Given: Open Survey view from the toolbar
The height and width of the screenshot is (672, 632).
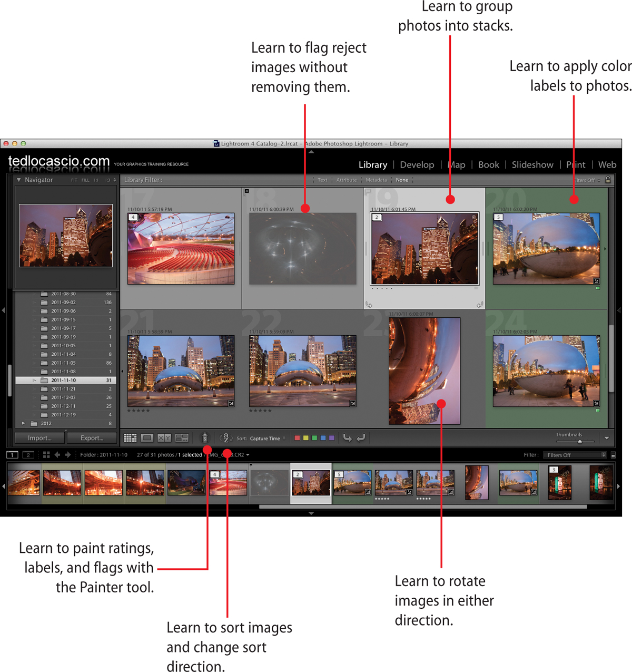Looking at the screenshot, I should coord(182,438).
